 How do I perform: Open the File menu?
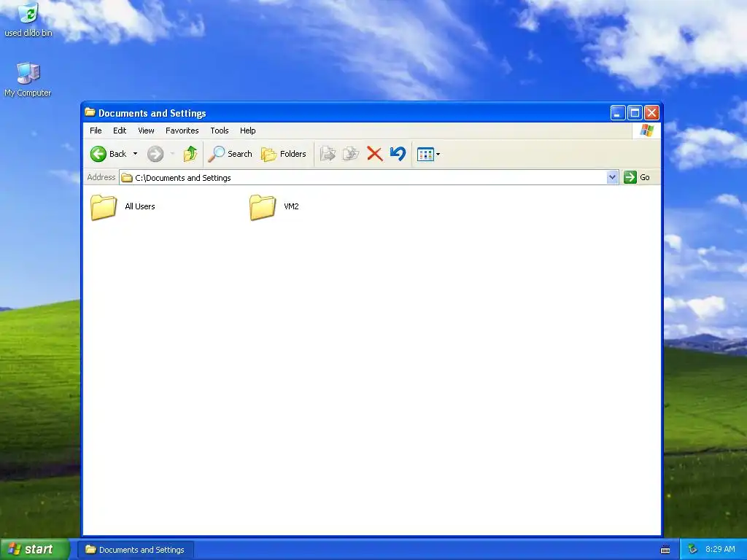96,131
